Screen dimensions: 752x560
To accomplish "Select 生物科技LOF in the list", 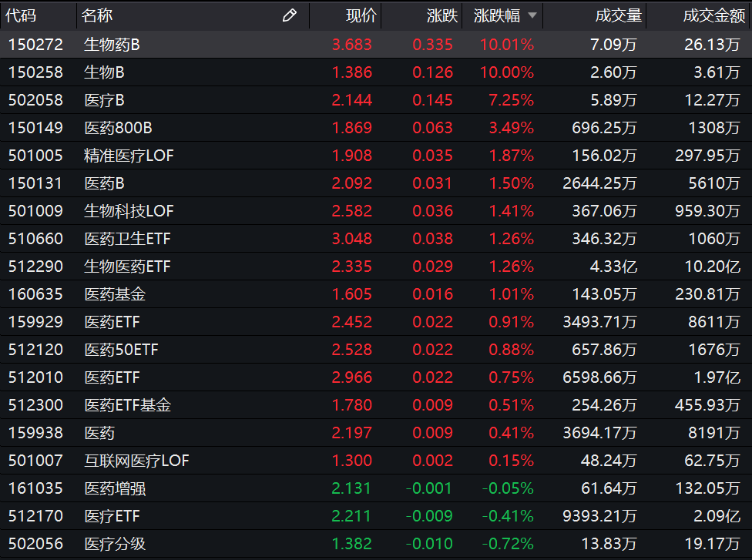I will pos(129,211).
